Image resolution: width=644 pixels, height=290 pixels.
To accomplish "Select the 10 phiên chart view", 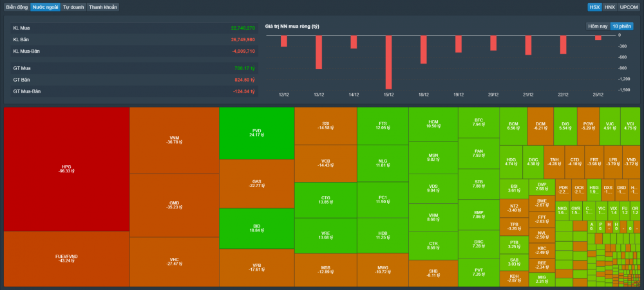I will 622,26.
